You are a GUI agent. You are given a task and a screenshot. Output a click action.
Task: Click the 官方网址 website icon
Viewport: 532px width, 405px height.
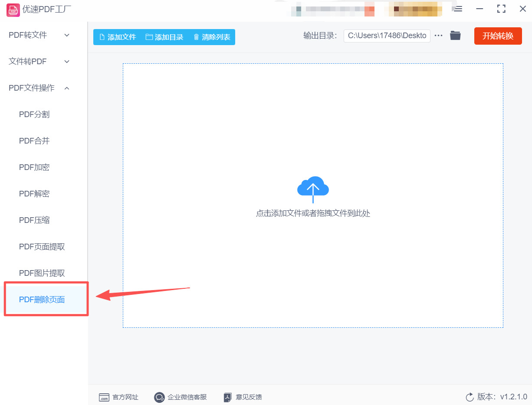104,397
